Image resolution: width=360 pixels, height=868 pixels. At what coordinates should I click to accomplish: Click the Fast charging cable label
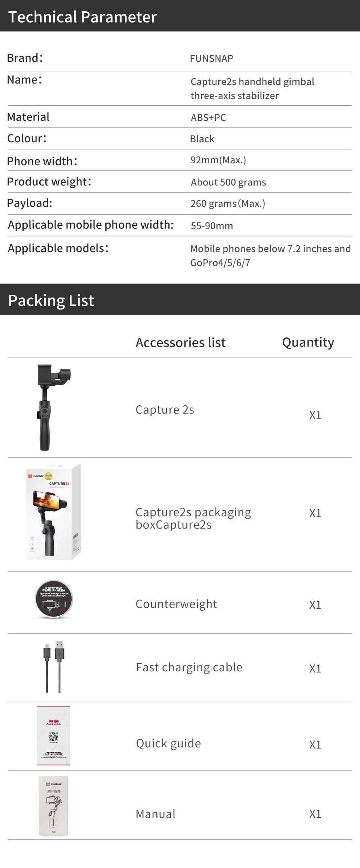(x=189, y=667)
